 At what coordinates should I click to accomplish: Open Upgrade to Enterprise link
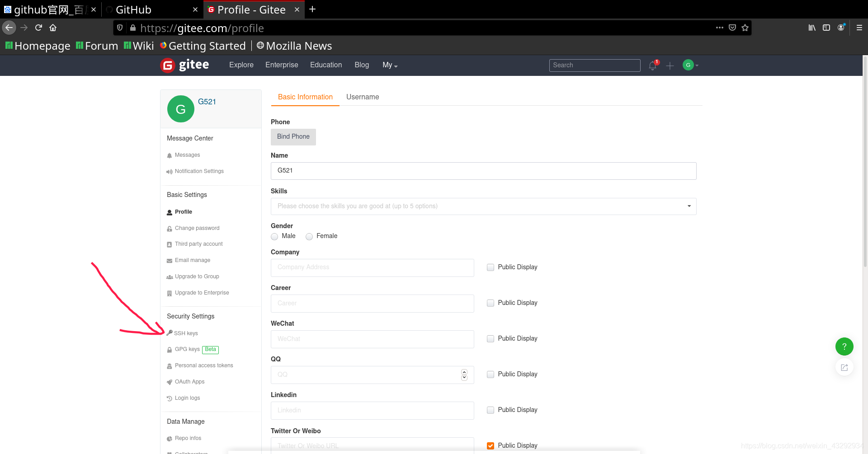tap(198, 293)
